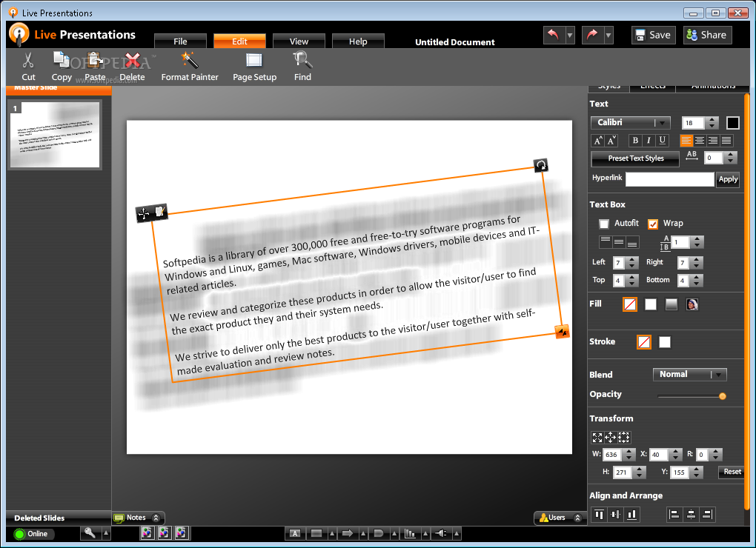The height and width of the screenshot is (548, 756).
Task: Decrease font size with A-down icon
Action: coord(611,141)
